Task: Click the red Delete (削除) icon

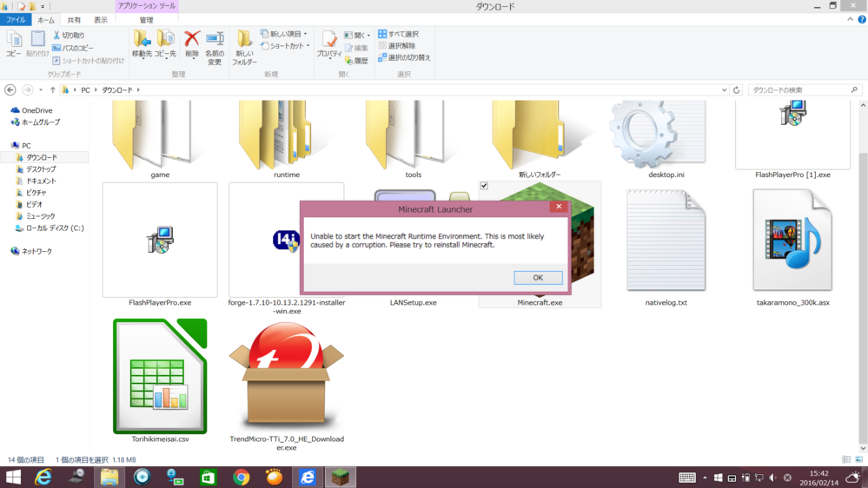Action: tap(192, 43)
